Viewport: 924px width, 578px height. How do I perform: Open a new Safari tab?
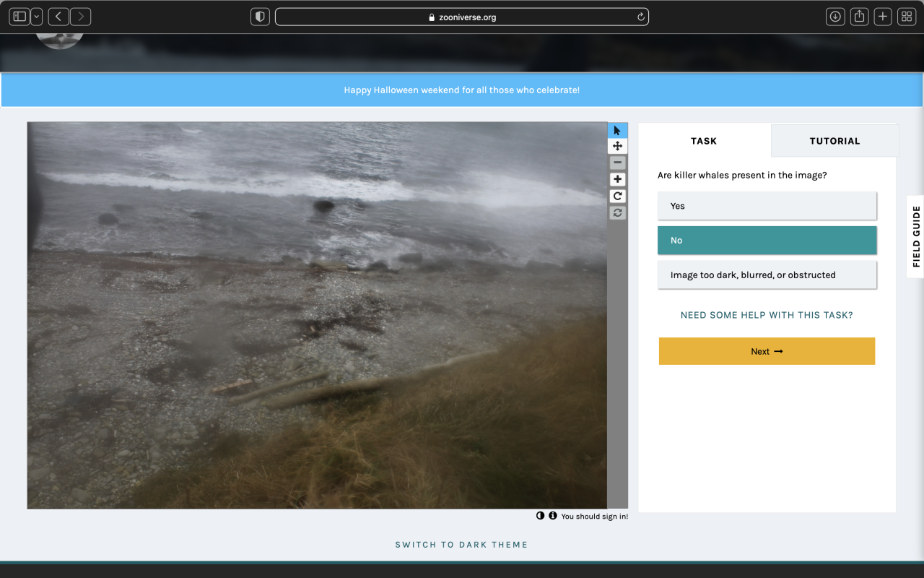(883, 17)
